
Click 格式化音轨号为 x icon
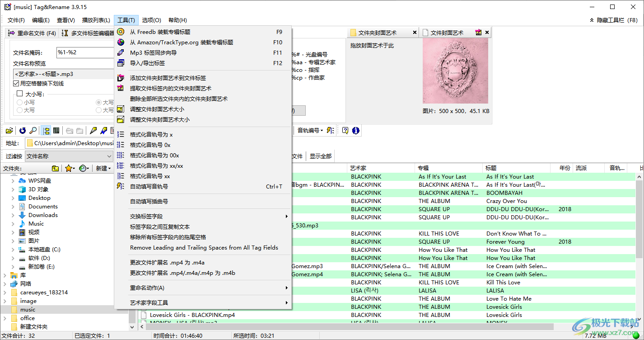[121, 134]
